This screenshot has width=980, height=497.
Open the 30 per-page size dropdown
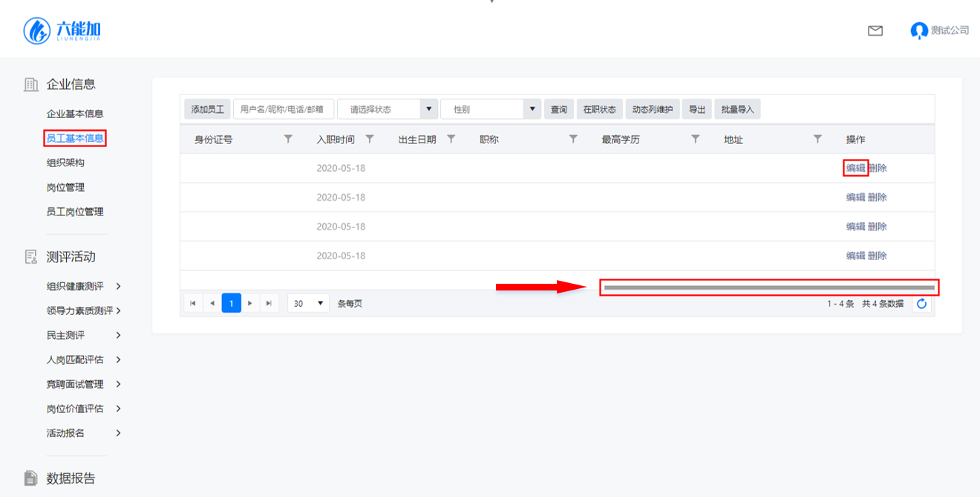click(x=308, y=303)
